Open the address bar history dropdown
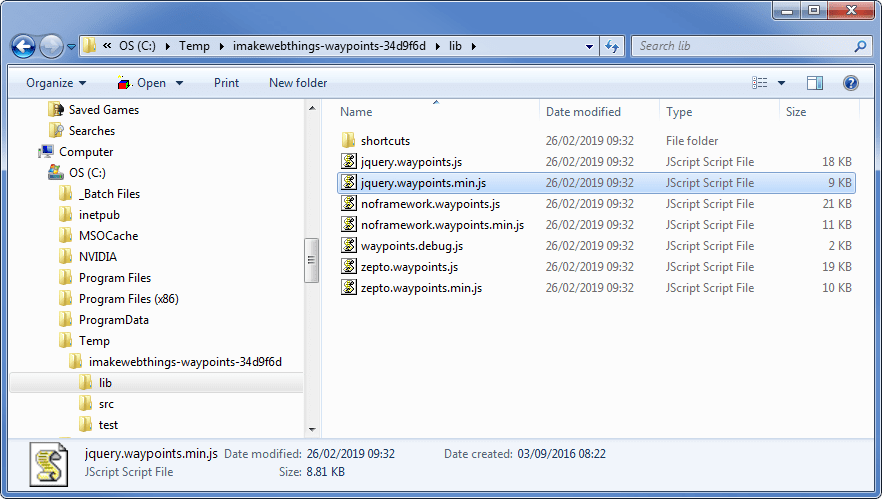Image resolution: width=882 pixels, height=499 pixels. tap(589, 47)
